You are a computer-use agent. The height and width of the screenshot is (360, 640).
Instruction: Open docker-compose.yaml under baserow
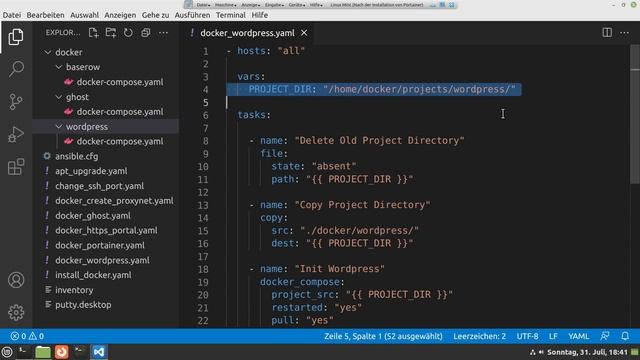120,82
